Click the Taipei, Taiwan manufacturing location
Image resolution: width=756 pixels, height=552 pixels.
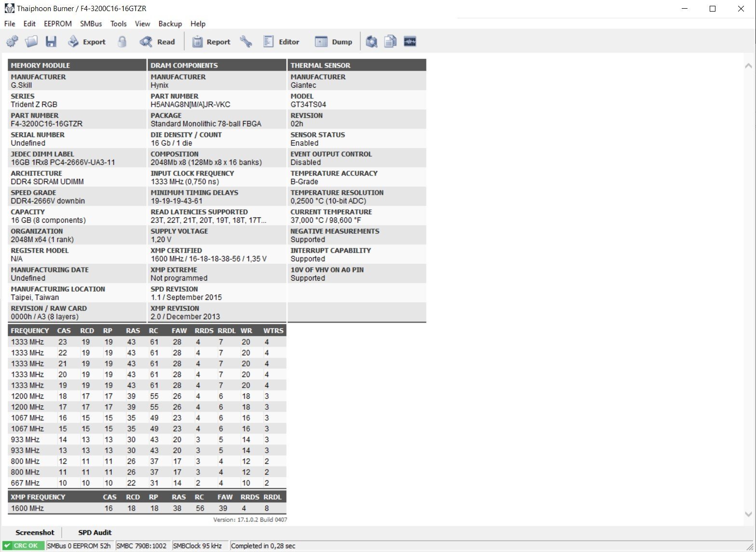(x=35, y=297)
